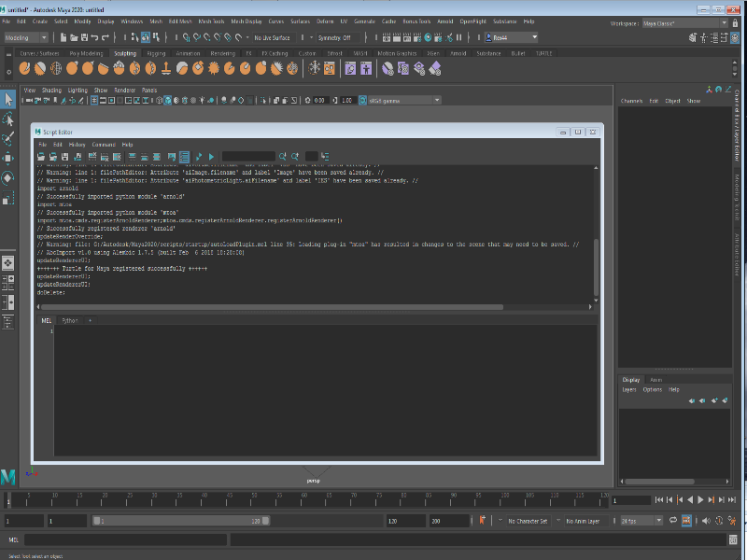This screenshot has height=560, width=747.
Task: Toggle audio mute speaker icon
Action: click(x=707, y=521)
